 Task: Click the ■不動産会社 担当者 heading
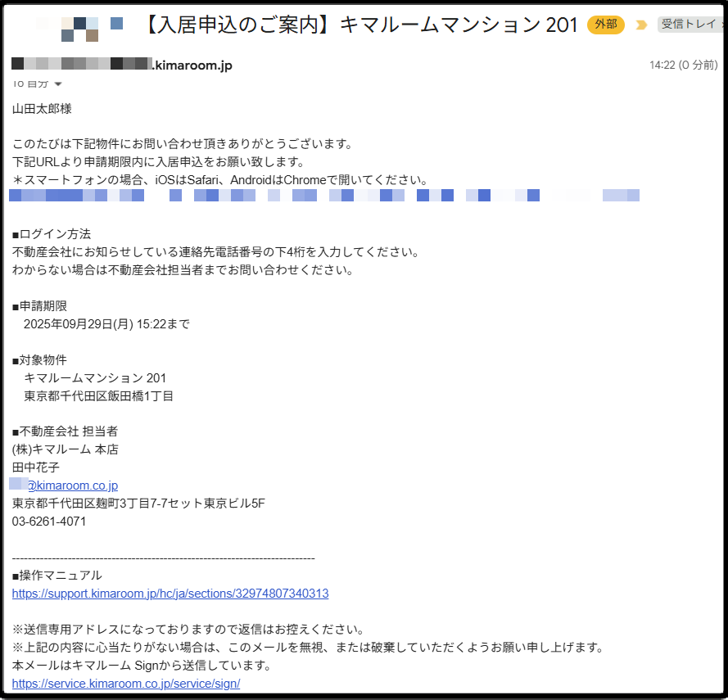(65, 431)
